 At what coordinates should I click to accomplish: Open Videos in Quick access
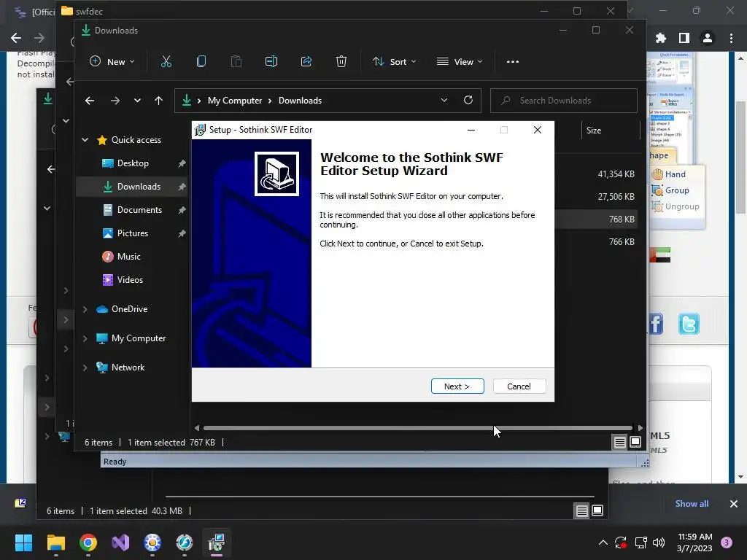130,280
